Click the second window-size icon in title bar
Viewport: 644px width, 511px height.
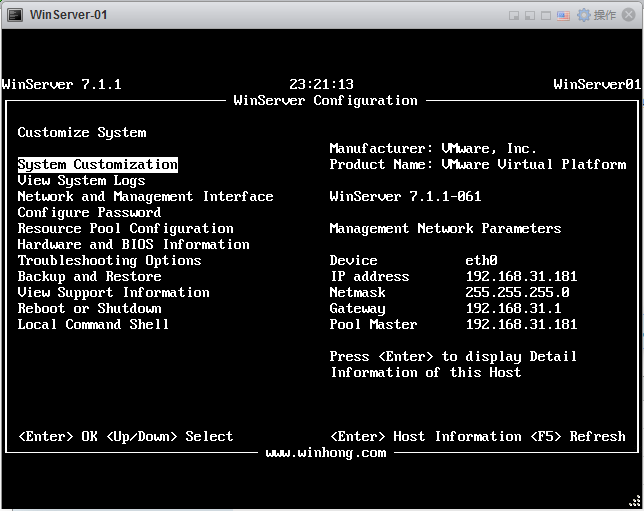click(x=530, y=16)
